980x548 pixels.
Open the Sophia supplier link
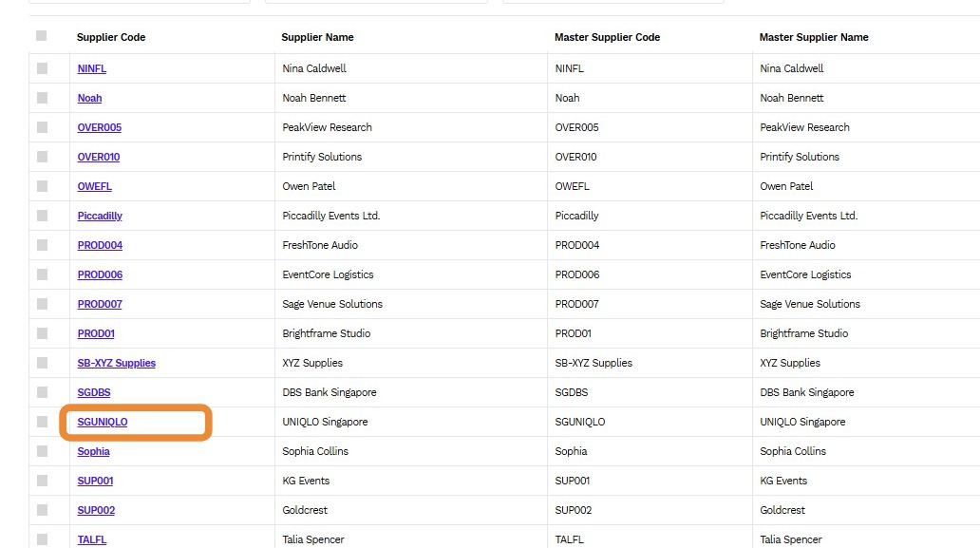(94, 451)
